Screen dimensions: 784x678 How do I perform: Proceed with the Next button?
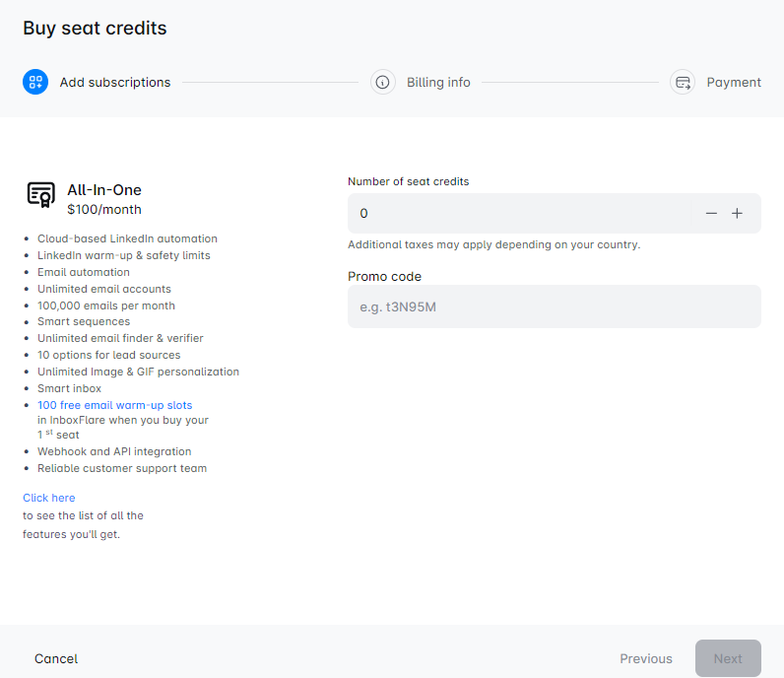pos(728,658)
